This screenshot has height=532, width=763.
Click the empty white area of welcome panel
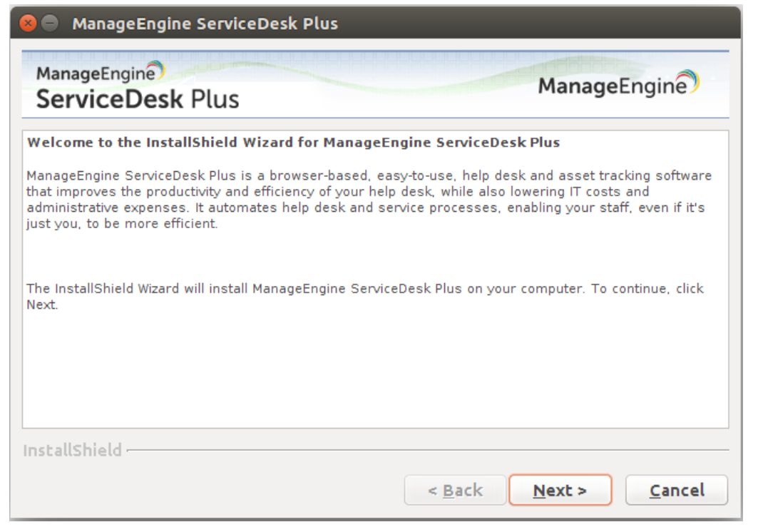tap(375, 371)
